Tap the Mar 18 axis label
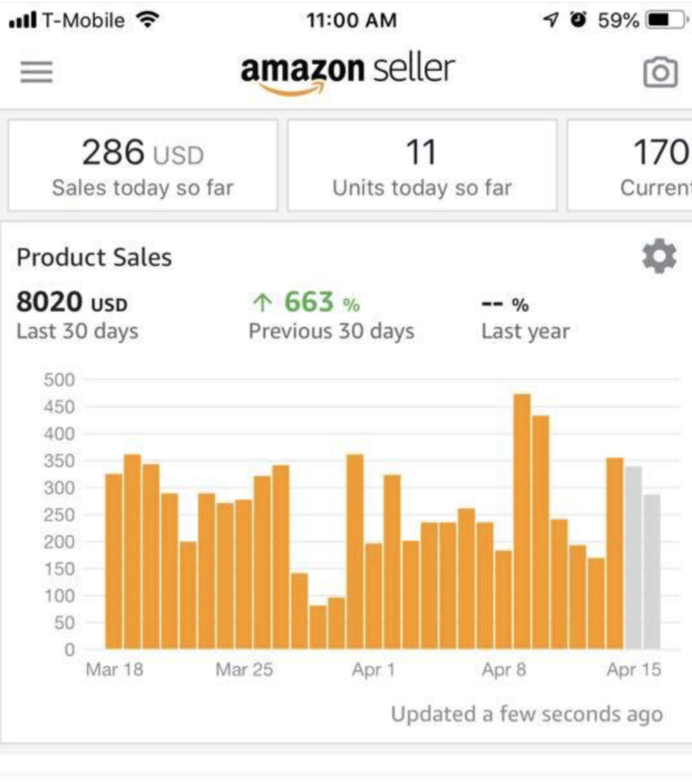The image size is (692, 784). point(114,669)
